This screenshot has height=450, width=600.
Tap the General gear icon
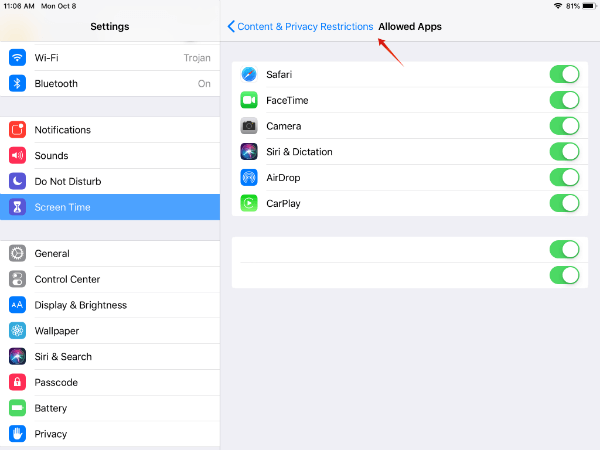click(x=17, y=253)
